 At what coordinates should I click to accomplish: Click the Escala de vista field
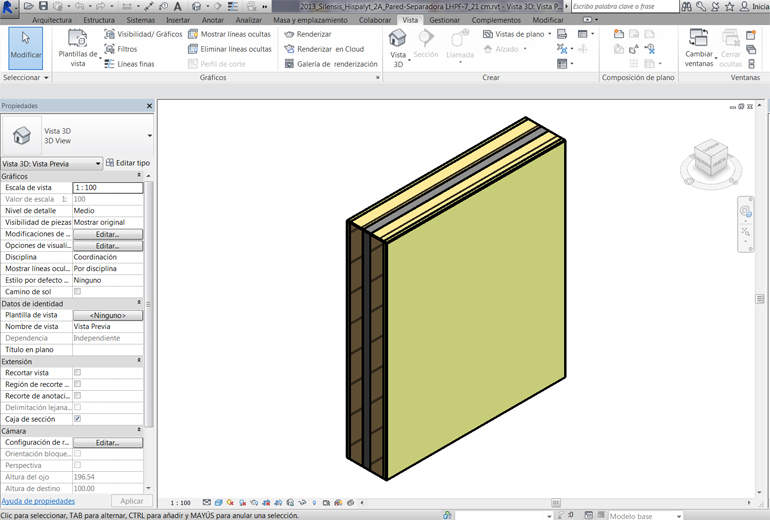(x=108, y=188)
